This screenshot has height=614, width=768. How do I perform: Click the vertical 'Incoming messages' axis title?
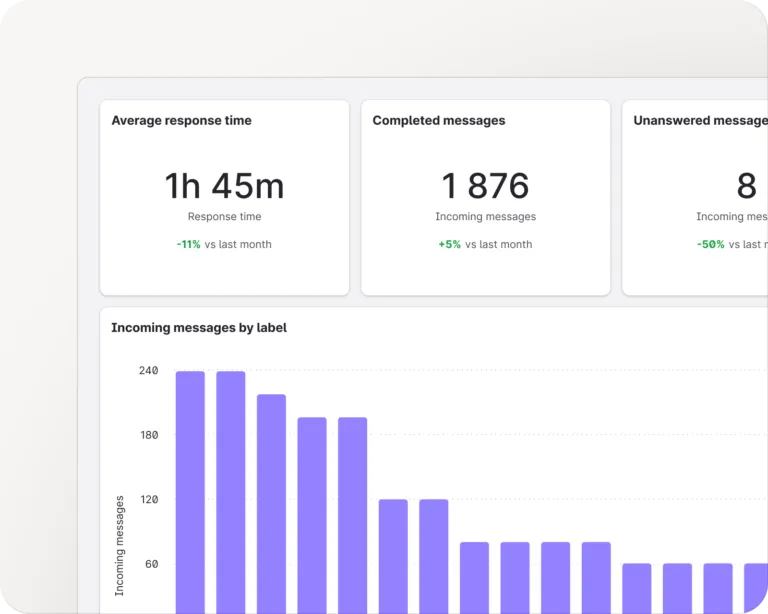(120, 546)
